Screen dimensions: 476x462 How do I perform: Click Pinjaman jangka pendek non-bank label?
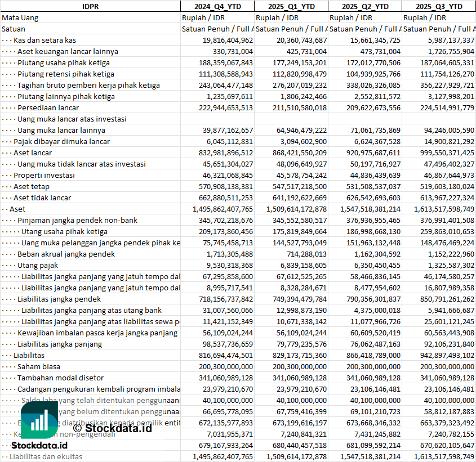tap(77, 220)
